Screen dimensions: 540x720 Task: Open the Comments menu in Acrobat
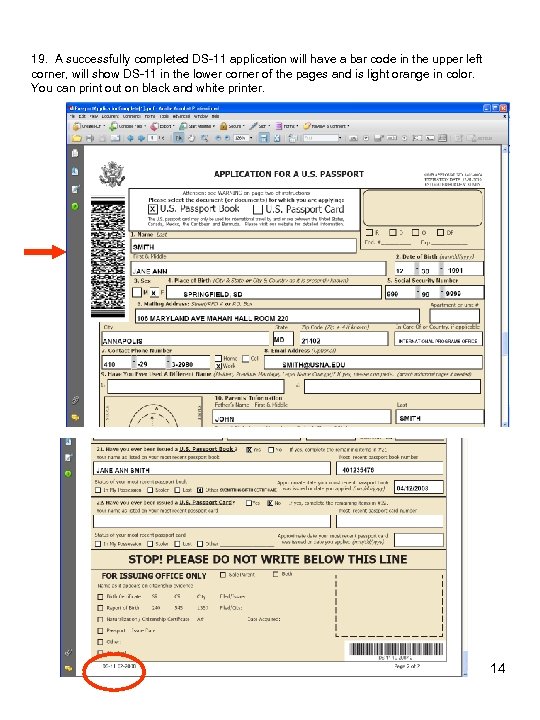click(131, 117)
